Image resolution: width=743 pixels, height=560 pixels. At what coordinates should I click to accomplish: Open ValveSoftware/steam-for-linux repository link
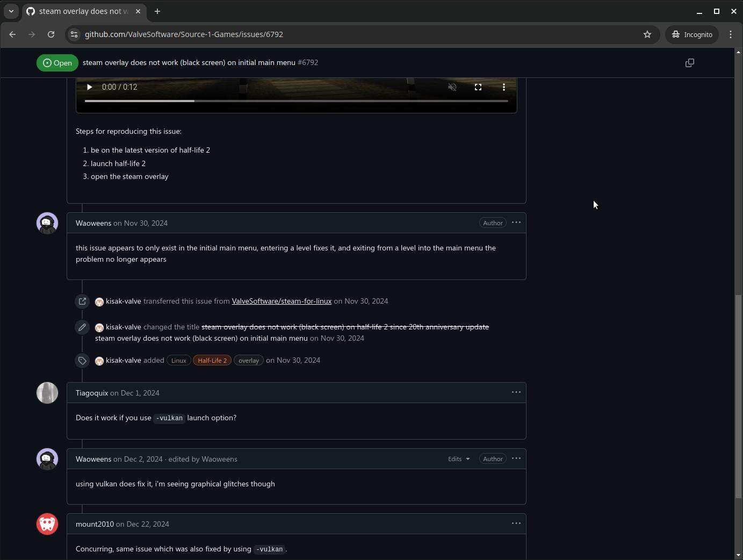[x=282, y=301]
